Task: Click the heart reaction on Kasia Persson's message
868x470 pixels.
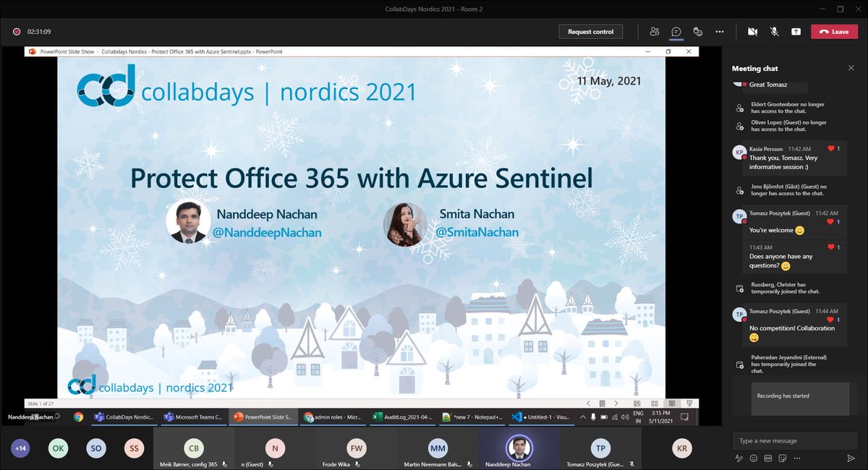Action: (831, 148)
